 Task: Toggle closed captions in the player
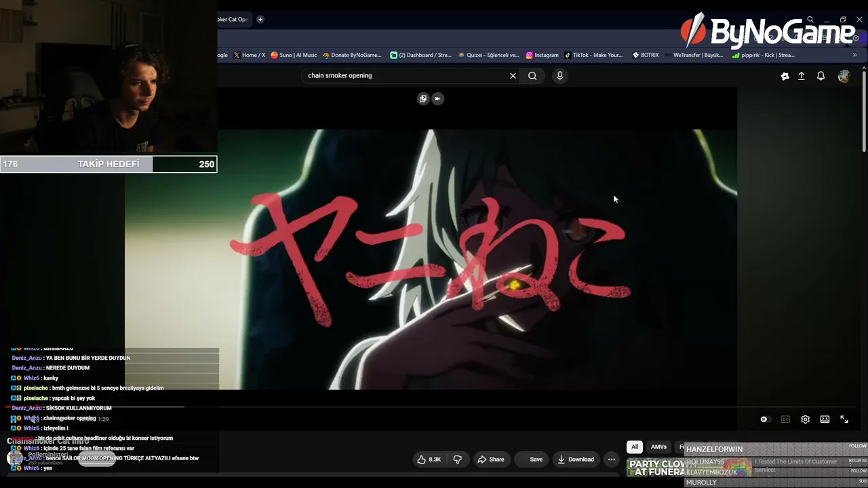click(x=785, y=420)
